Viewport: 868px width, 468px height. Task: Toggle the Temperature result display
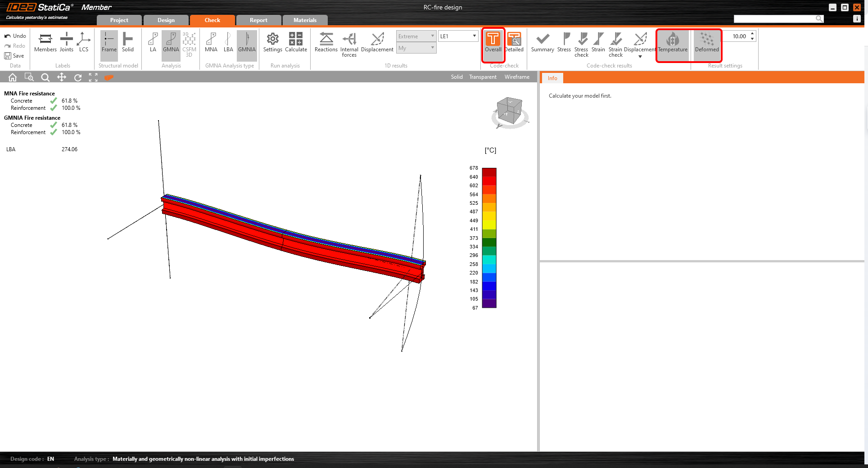(x=673, y=42)
